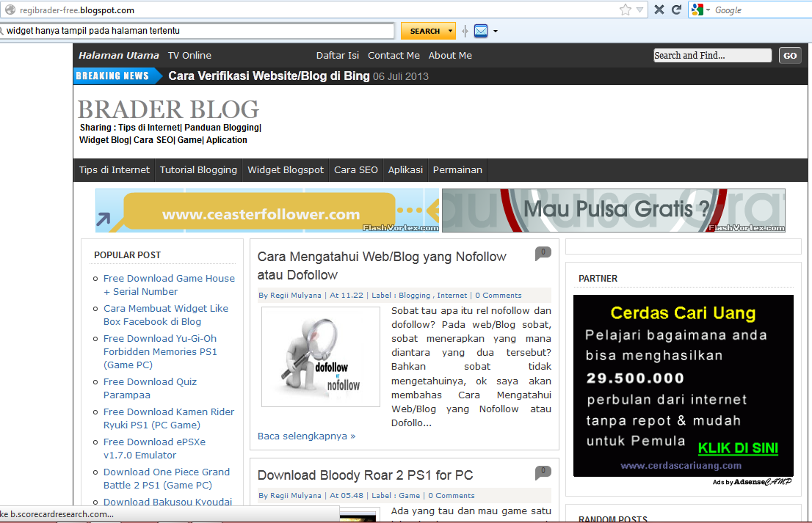Image resolution: width=812 pixels, height=523 pixels.
Task: Open mail via blue envelope toolbar icon
Action: [481, 31]
